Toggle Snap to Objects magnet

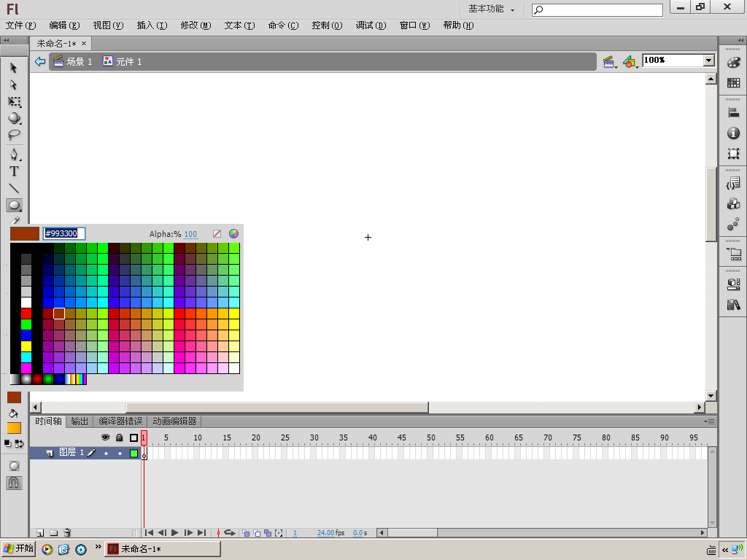[x=14, y=483]
